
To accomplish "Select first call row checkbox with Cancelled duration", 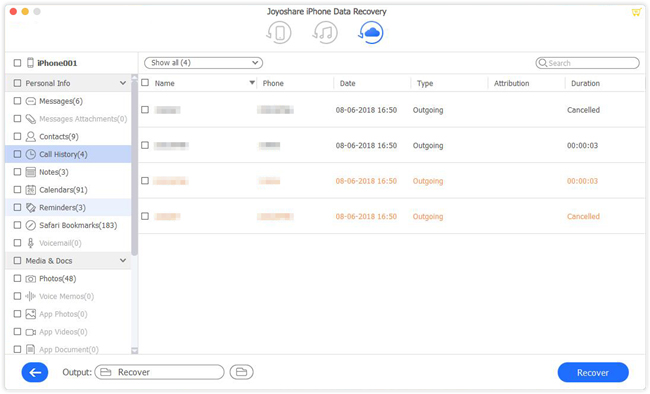I will [145, 110].
